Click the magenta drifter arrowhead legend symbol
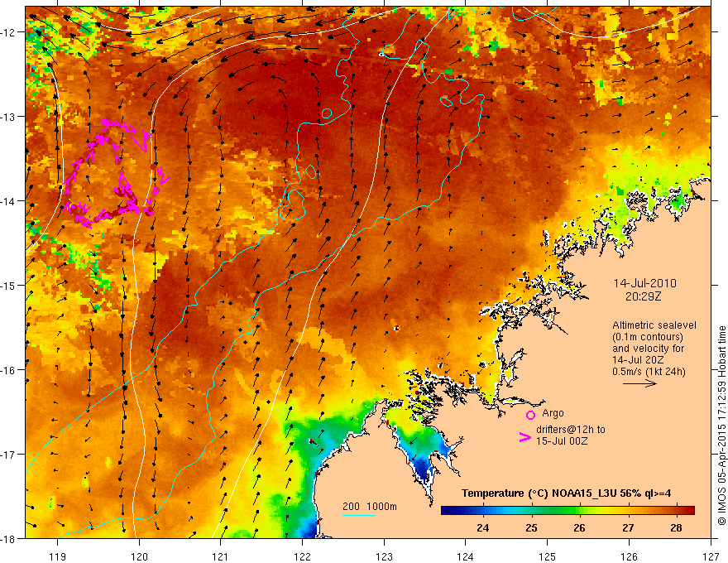 [x=525, y=437]
